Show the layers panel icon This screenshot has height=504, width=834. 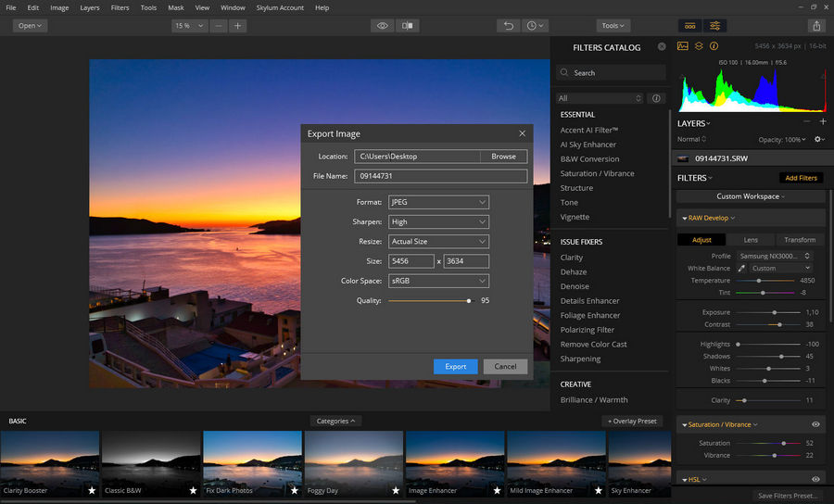pos(699,46)
